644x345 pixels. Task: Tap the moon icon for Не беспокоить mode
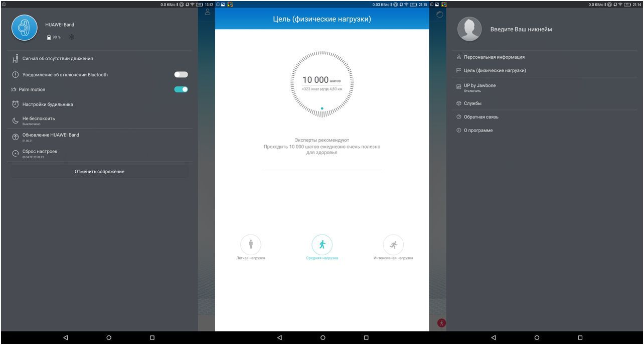pyautogui.click(x=15, y=120)
